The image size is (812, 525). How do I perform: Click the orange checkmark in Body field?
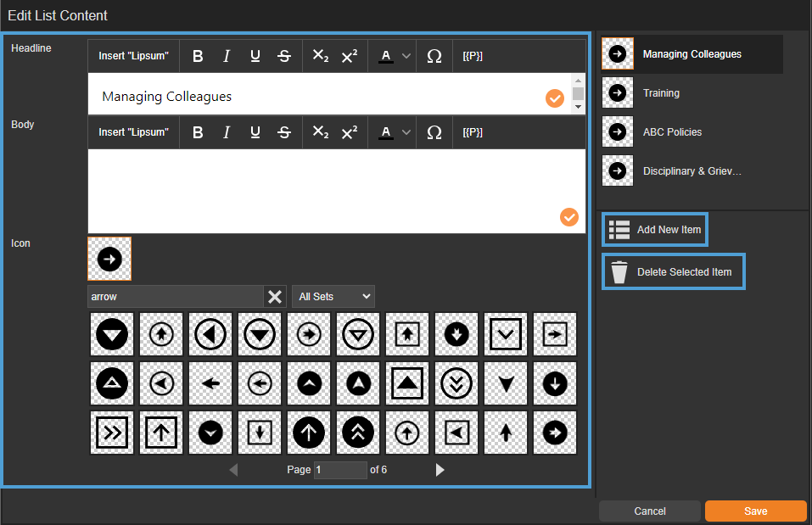tap(568, 217)
